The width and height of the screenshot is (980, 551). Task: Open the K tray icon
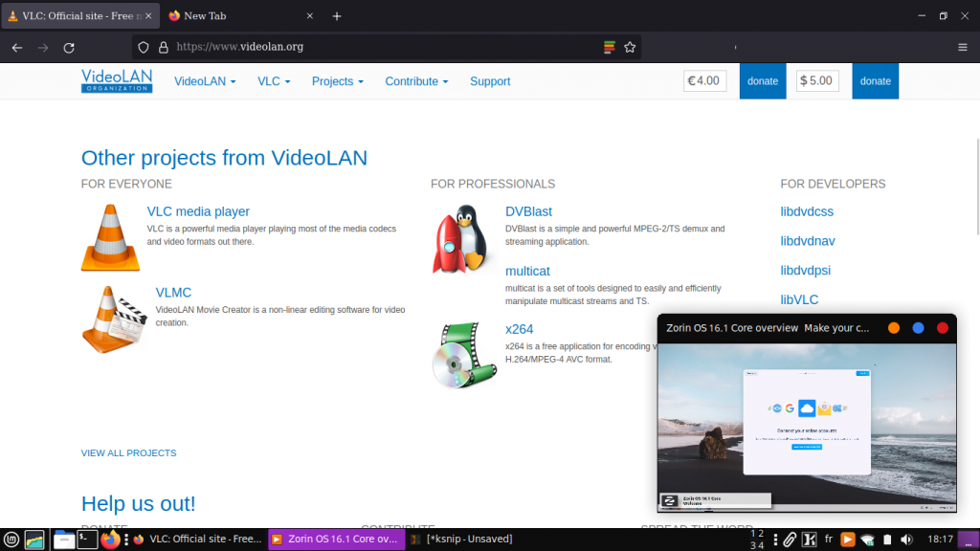click(x=810, y=540)
